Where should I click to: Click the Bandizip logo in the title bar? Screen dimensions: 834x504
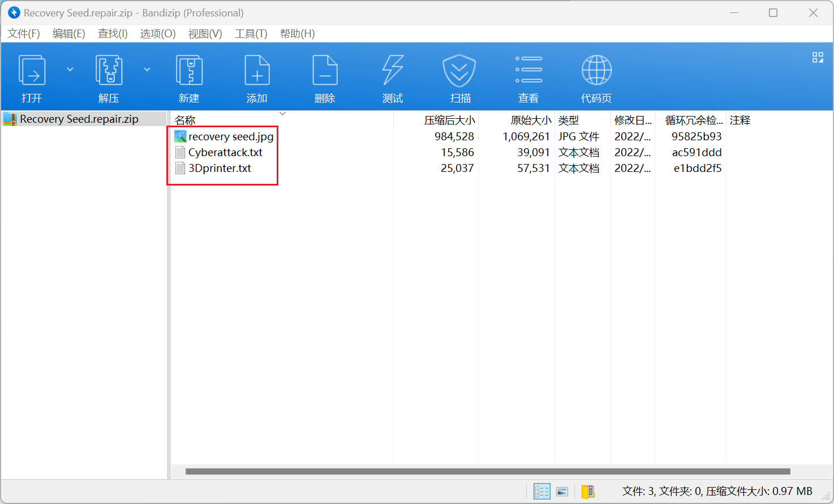click(14, 12)
